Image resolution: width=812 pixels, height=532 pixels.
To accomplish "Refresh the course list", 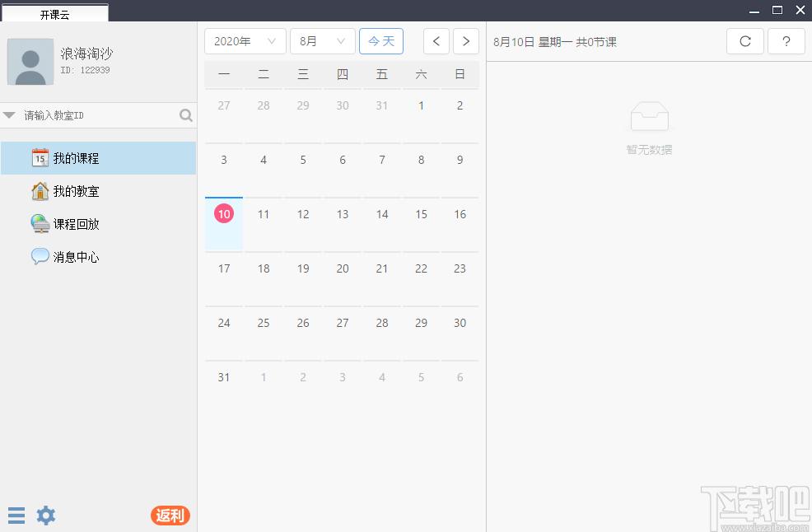I will (745, 41).
